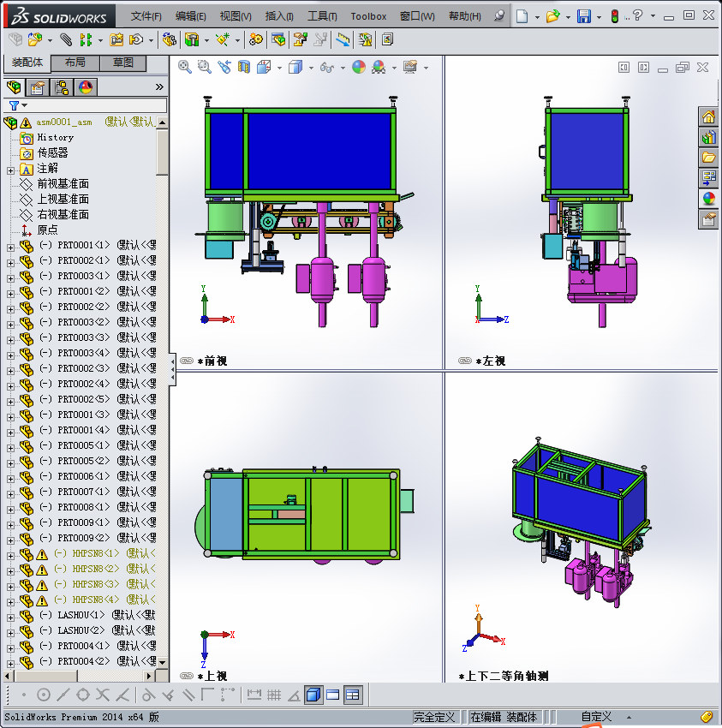Open the 插入 menu
Image resolution: width=722 pixels, height=728 pixels.
pyautogui.click(x=279, y=16)
